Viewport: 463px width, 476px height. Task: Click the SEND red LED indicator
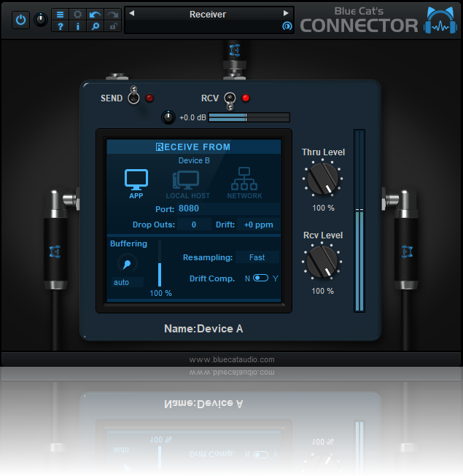click(149, 98)
